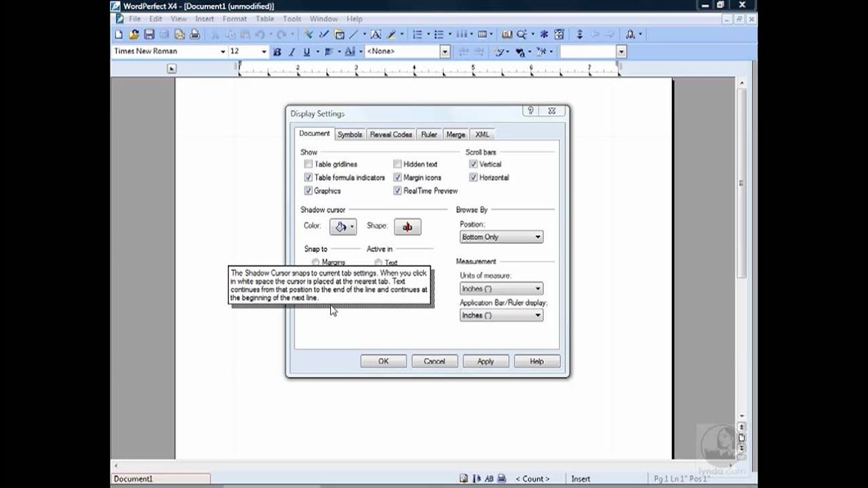Toggle the AB caps lock status icon

coord(489,479)
